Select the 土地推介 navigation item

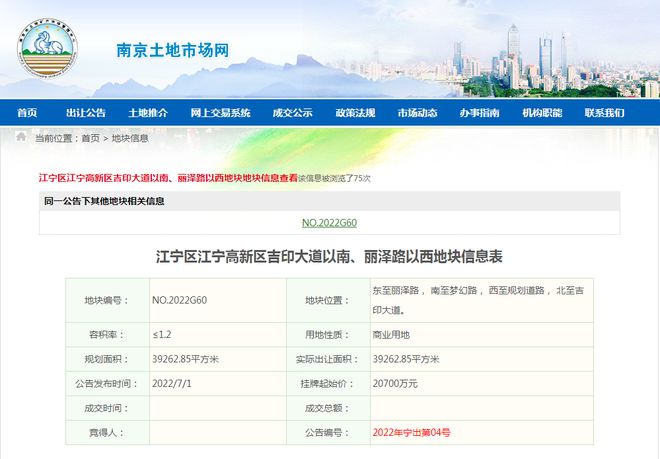(148, 113)
